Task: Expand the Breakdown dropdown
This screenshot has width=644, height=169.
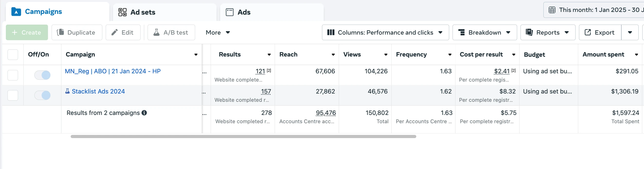Action: tap(484, 32)
